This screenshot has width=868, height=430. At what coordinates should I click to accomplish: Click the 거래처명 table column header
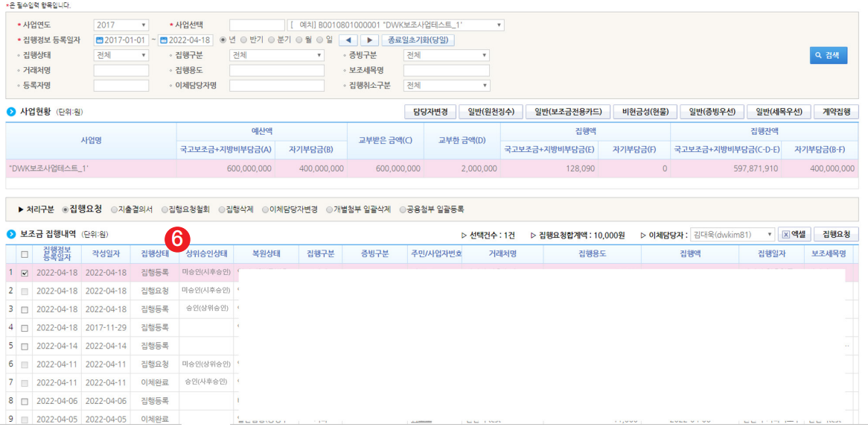coord(502,254)
